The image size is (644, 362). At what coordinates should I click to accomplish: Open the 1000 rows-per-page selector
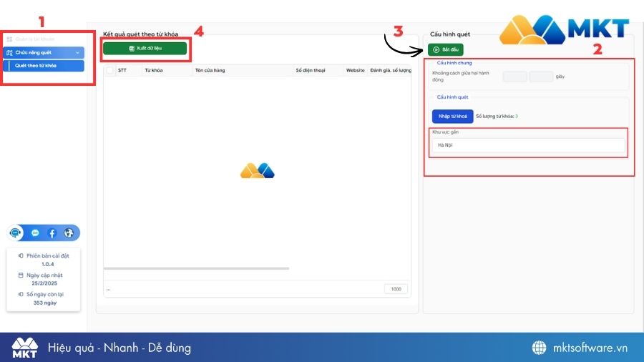point(396,289)
